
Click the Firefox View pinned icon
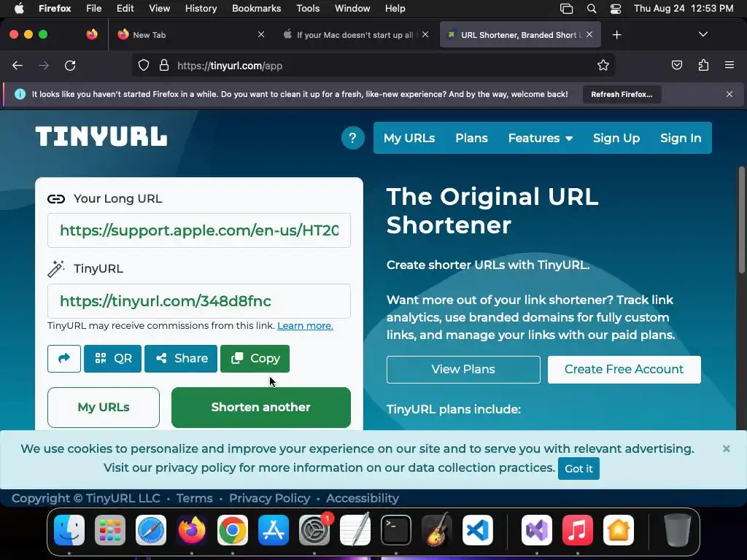click(x=92, y=34)
